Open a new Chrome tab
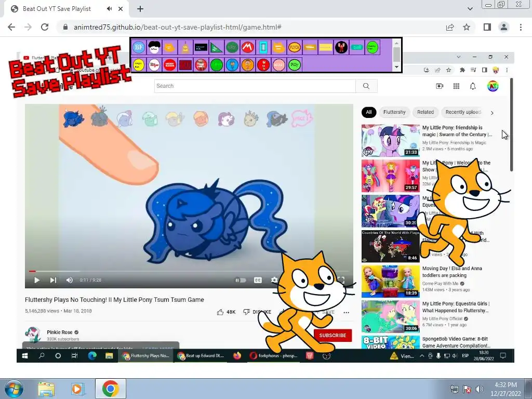 [140, 9]
